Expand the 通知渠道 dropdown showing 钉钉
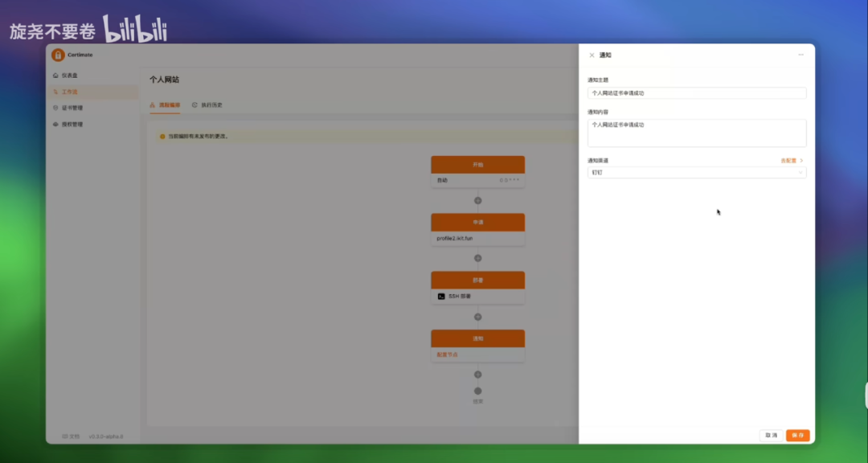Viewport: 868px width, 463px height. click(696, 173)
